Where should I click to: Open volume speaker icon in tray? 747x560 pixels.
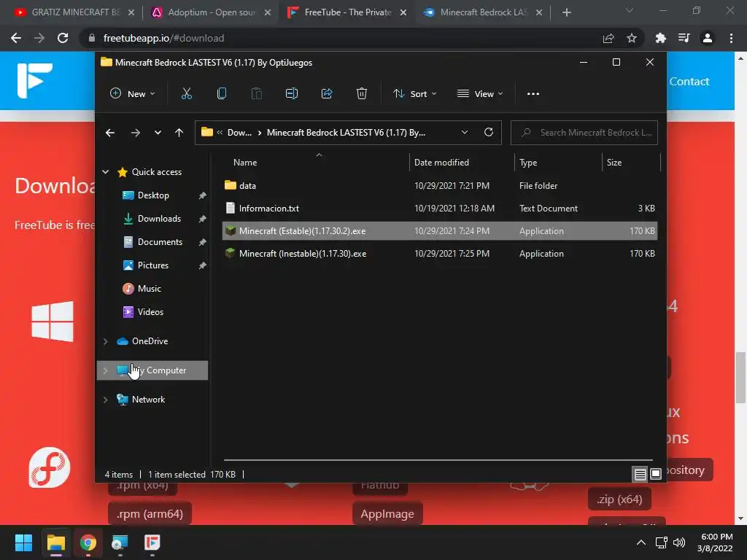click(x=679, y=542)
